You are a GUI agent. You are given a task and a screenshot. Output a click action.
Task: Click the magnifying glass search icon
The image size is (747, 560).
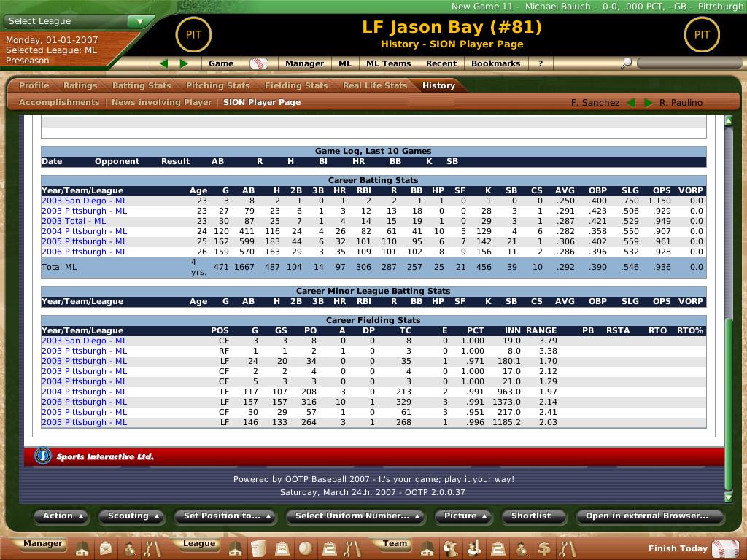pyautogui.click(x=626, y=64)
